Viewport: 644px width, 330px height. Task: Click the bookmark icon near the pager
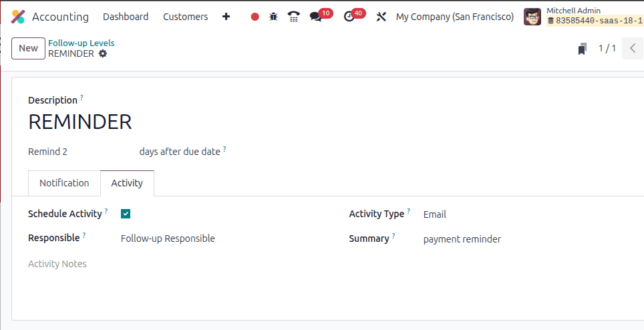[582, 49]
